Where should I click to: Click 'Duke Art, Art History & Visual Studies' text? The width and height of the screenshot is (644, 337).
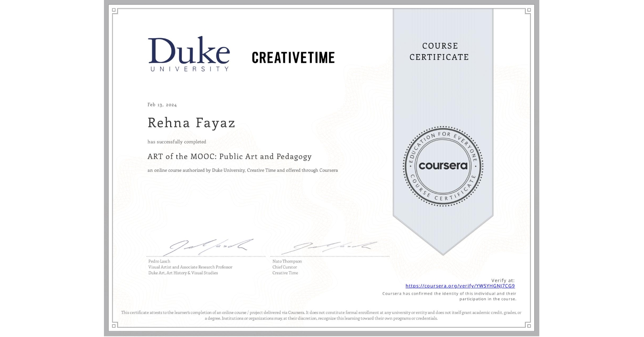[183, 273]
